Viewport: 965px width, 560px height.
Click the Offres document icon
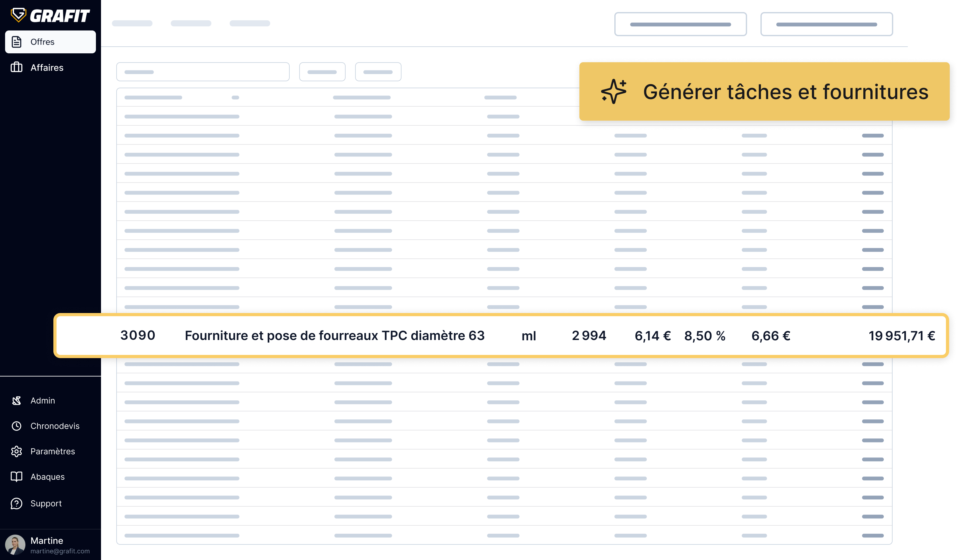[x=17, y=42]
